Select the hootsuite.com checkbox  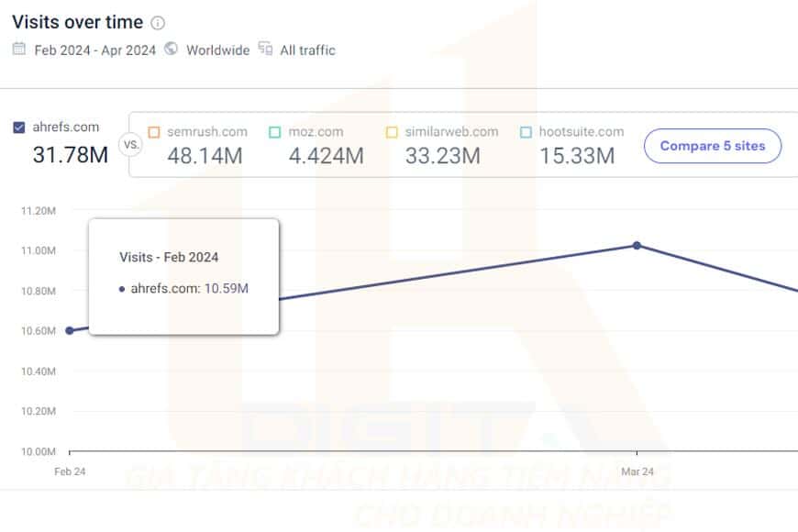[526, 132]
